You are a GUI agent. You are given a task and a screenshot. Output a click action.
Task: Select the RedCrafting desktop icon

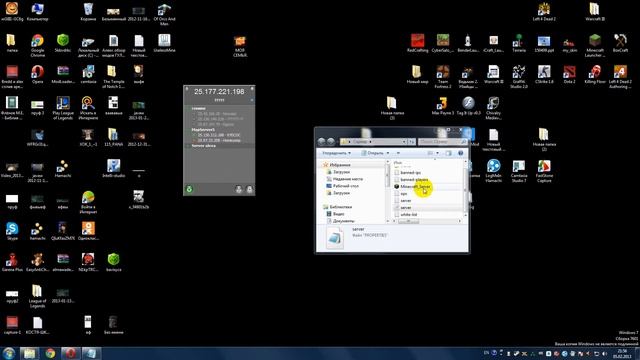(x=418, y=43)
